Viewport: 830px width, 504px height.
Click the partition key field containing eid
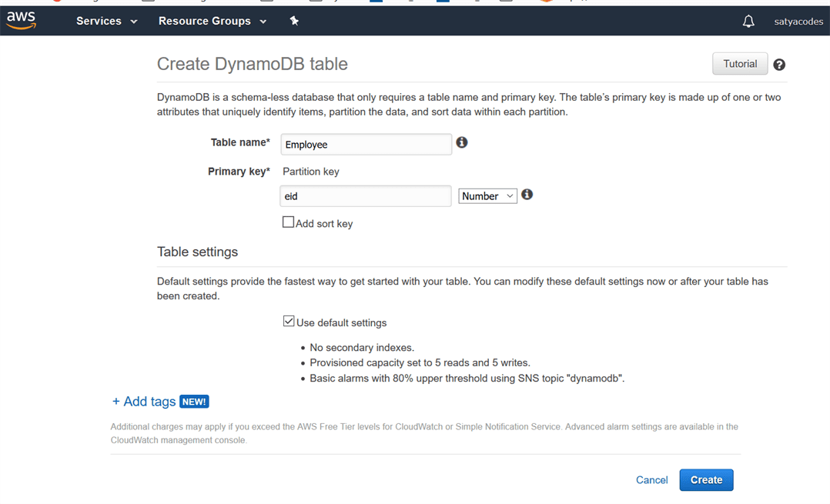[366, 196]
